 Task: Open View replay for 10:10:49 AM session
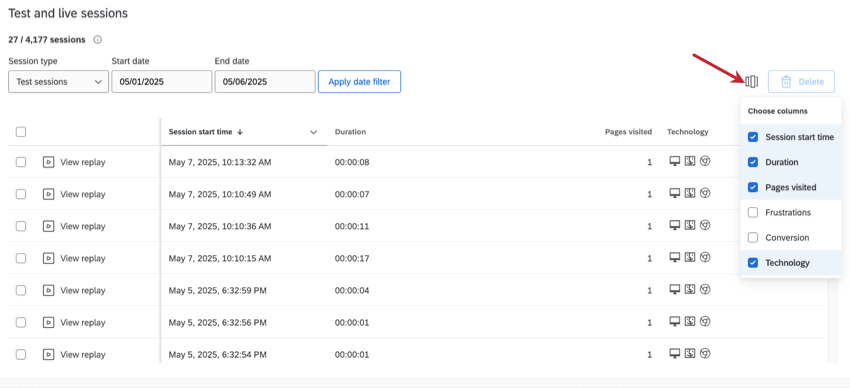(82, 194)
